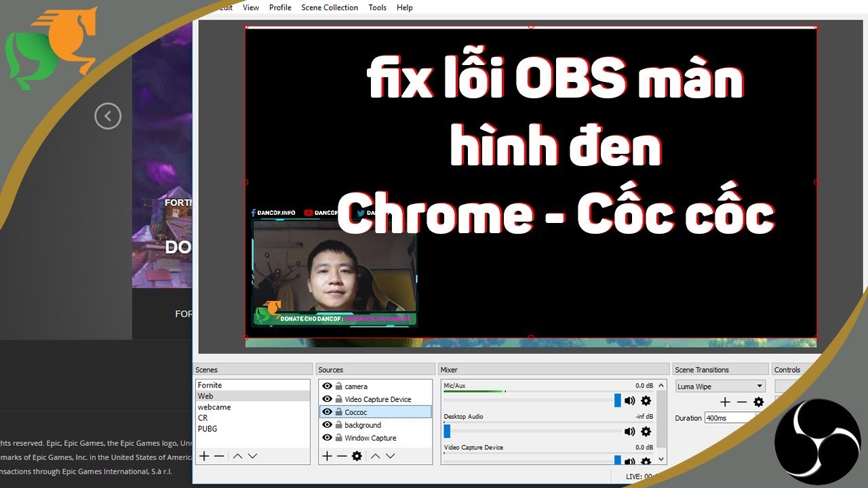Hide the background source eye icon
This screenshot has height=488, width=868.
327,425
